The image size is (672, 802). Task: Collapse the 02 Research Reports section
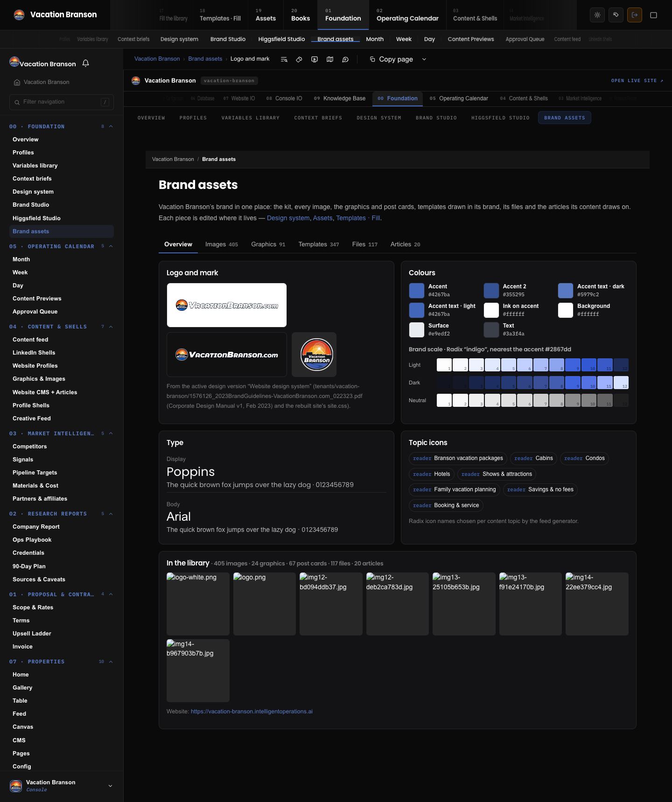pyautogui.click(x=111, y=514)
